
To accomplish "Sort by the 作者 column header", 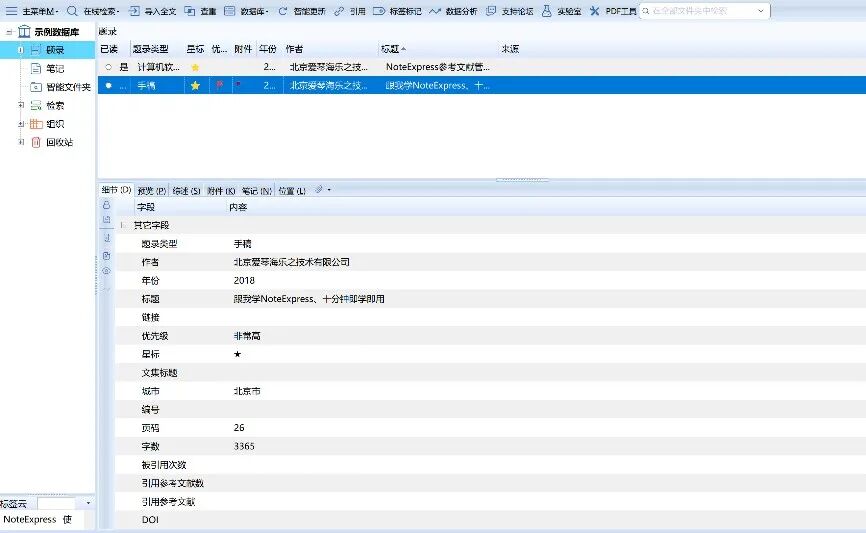I will tap(330, 49).
